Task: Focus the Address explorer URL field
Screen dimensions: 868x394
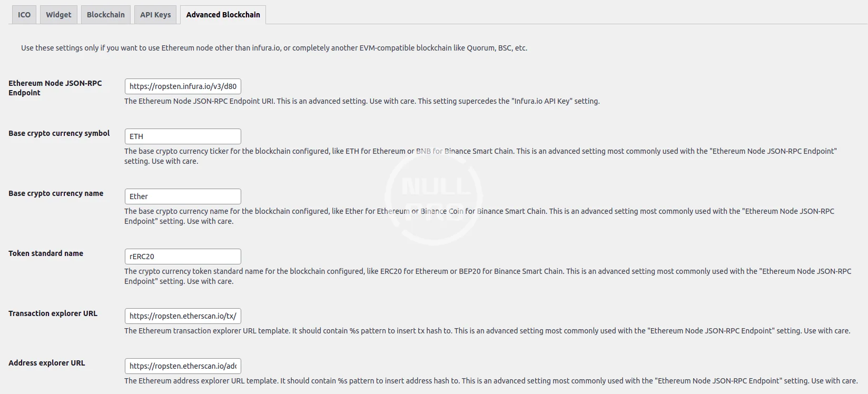Action: coord(183,366)
